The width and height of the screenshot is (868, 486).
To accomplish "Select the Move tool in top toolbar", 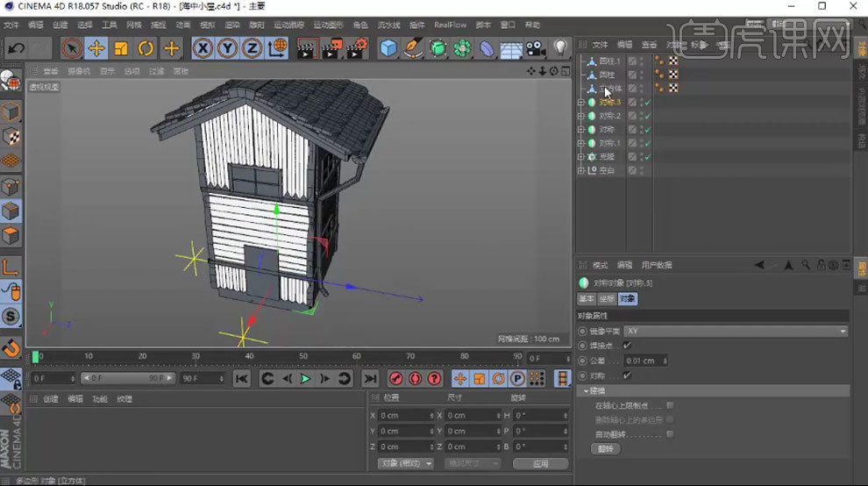I will [x=96, y=48].
